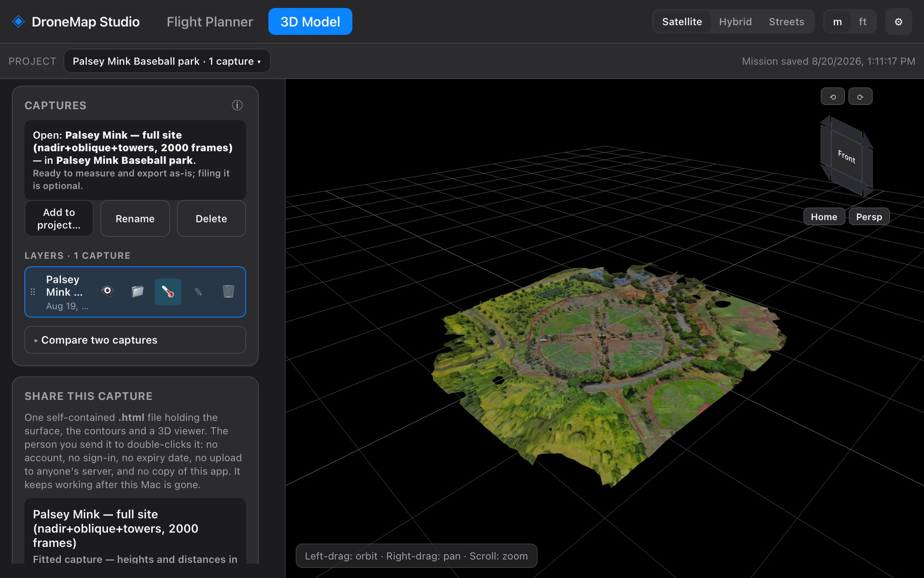Select the 3D Model tab
Image resolution: width=924 pixels, height=578 pixels.
tap(310, 21)
